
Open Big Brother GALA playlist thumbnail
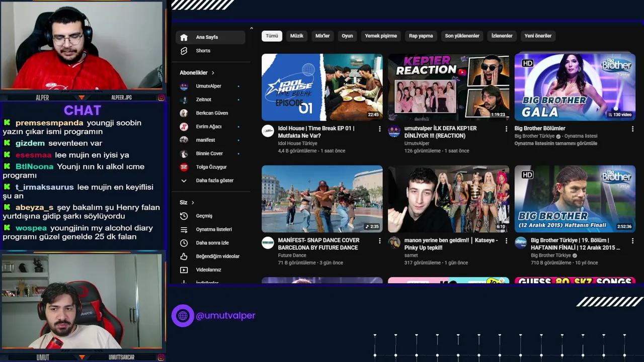click(575, 87)
